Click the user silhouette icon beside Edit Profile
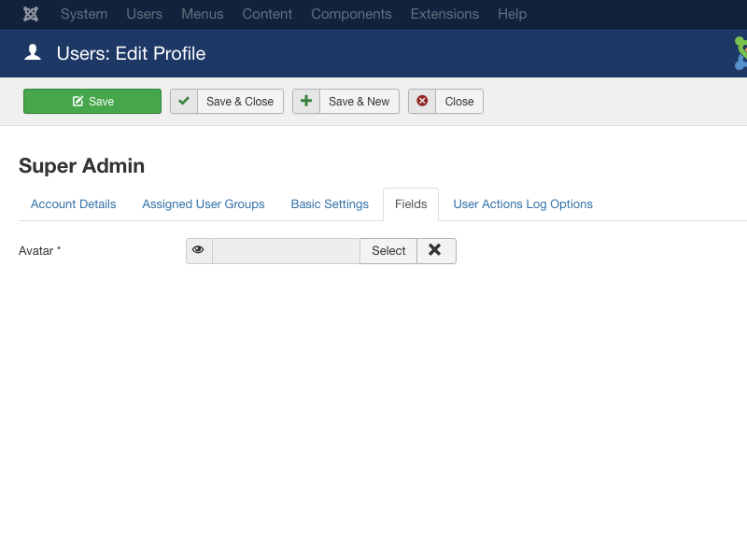747x560 pixels. coord(33,52)
